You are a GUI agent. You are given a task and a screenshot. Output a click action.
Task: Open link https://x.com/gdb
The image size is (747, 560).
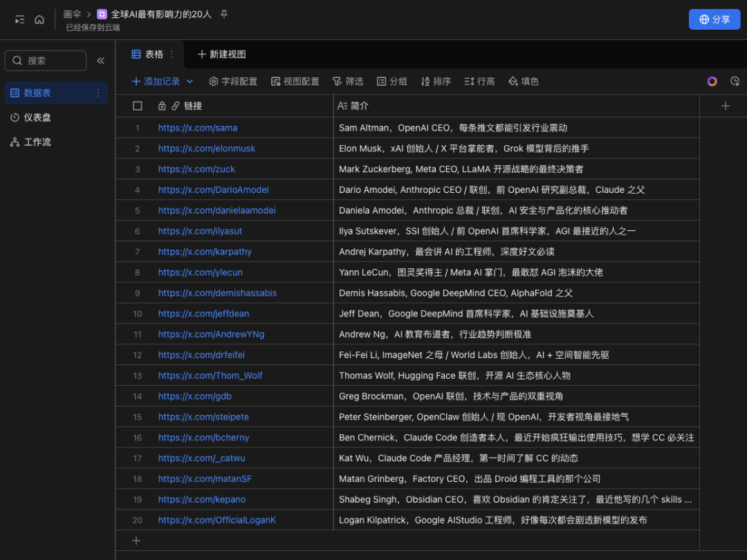[195, 396]
